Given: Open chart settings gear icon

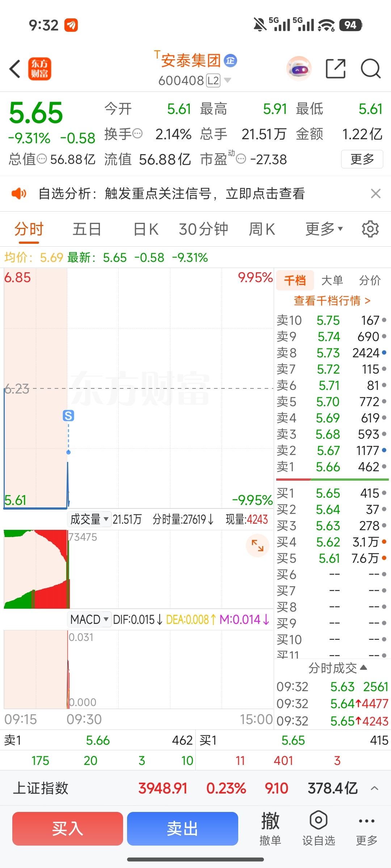Looking at the screenshot, I should [370, 229].
